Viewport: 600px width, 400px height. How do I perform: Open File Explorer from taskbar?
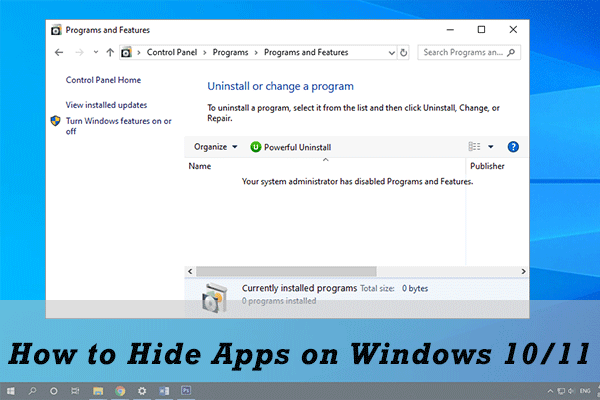point(98,391)
